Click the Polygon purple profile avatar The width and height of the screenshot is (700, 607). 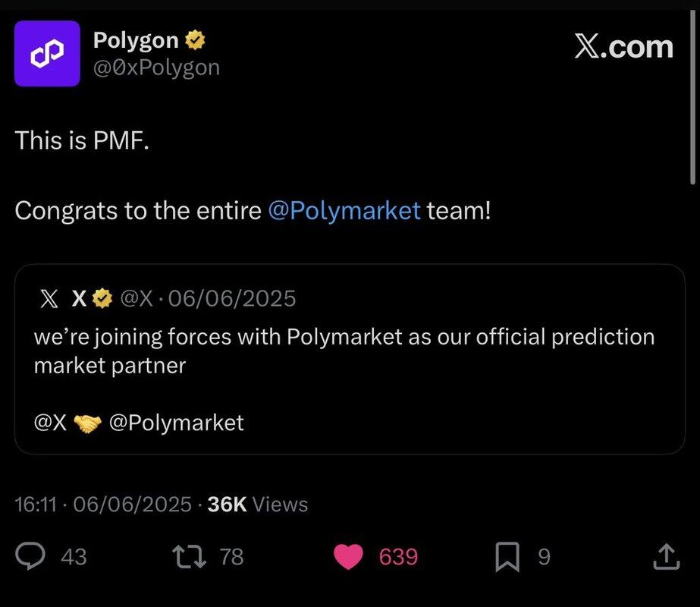coord(47,53)
